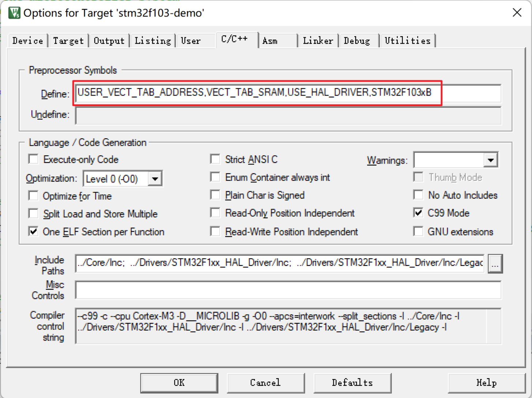Image resolution: width=532 pixels, height=398 pixels.
Task: Click the OK button
Action: pos(179,382)
